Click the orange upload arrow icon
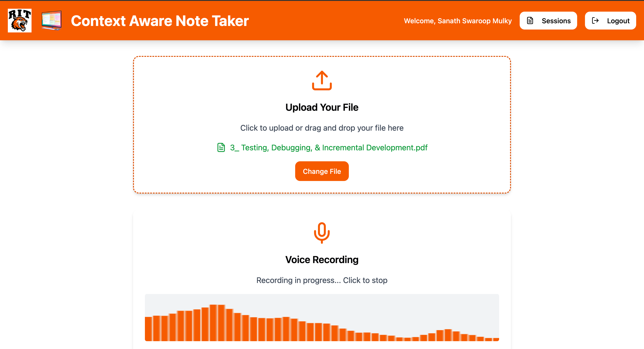 (322, 80)
